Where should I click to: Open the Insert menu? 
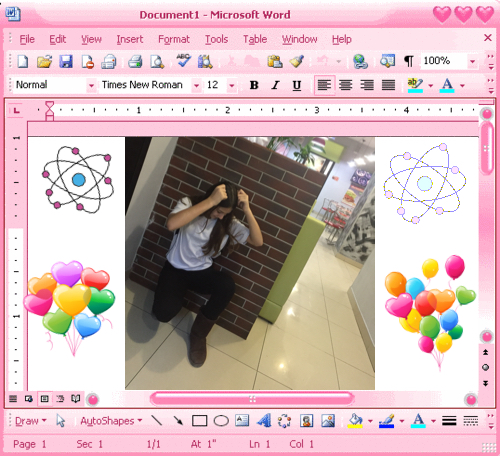(130, 39)
